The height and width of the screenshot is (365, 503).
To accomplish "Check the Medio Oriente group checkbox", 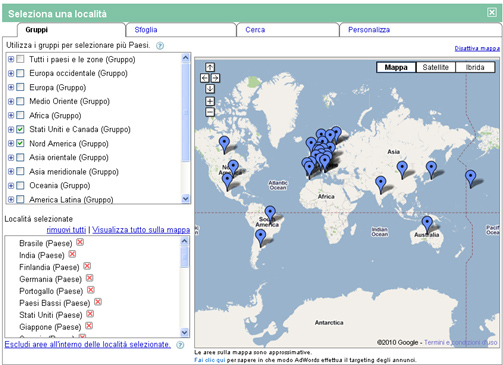I will [x=20, y=101].
